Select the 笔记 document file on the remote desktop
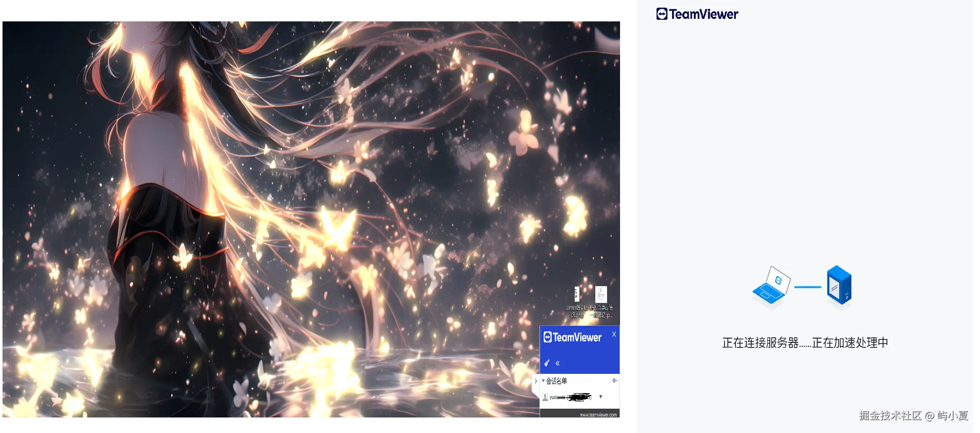Viewport: 980px width, 433px height. coord(601,302)
